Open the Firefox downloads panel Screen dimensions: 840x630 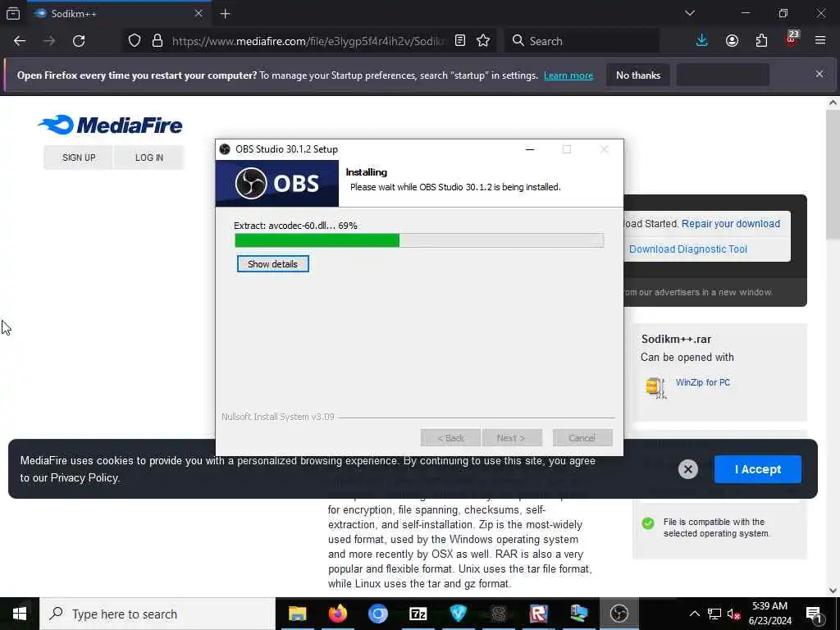702,41
